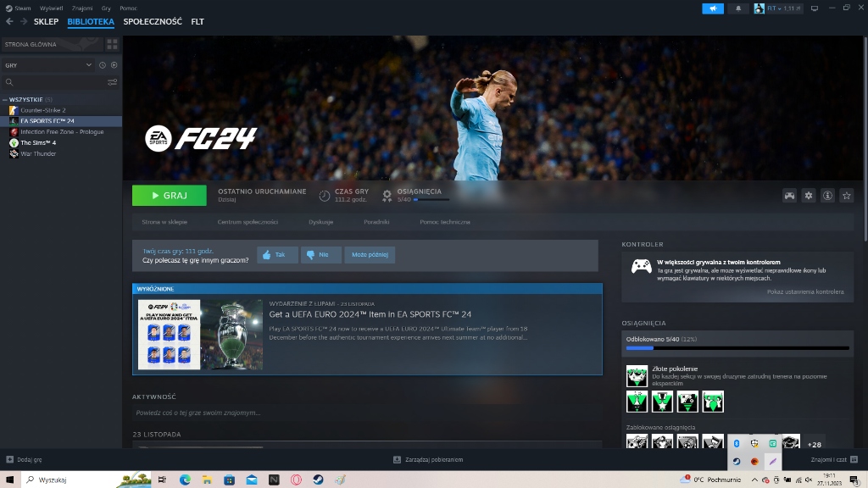Open Notion from the taskbar

(x=274, y=480)
